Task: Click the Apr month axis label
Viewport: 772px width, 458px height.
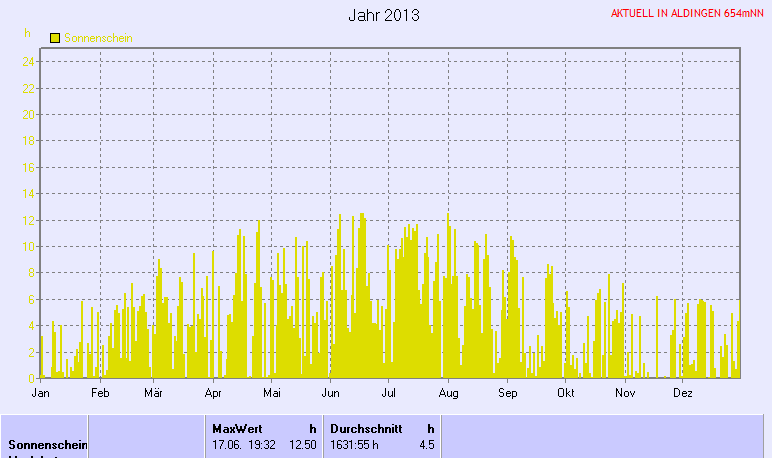Action: pos(213,393)
